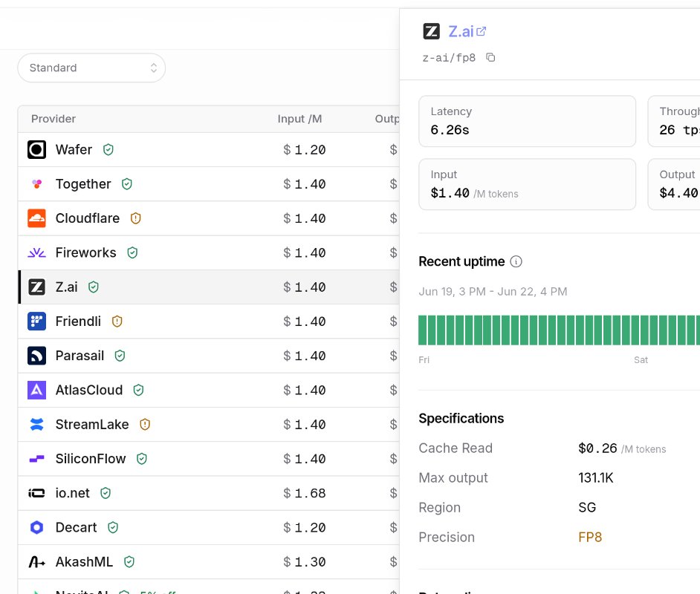The width and height of the screenshot is (700, 594).
Task: Copy the z-ai/fp8 model slug
Action: (490, 57)
